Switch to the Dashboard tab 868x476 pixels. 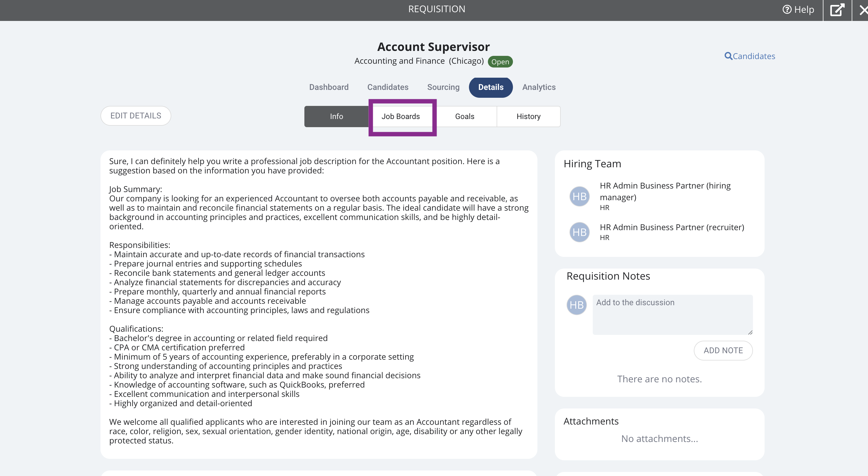click(x=329, y=87)
